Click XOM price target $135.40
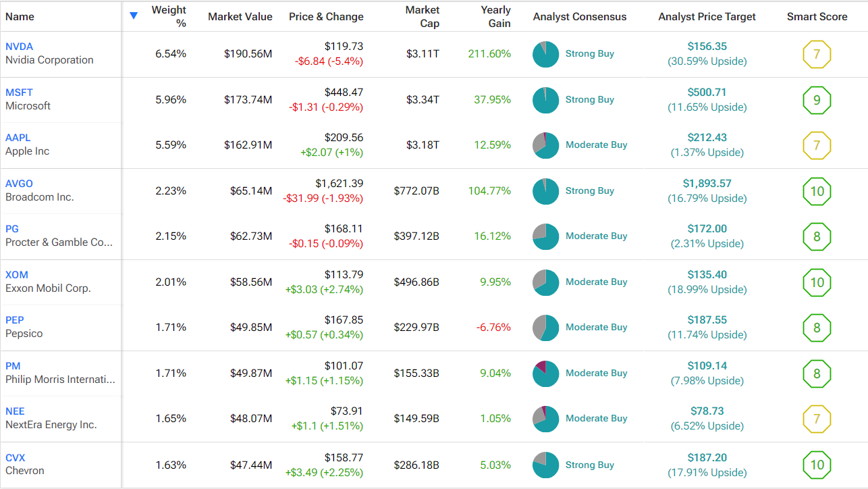Viewport: 868px width, 489px height. coord(707,275)
